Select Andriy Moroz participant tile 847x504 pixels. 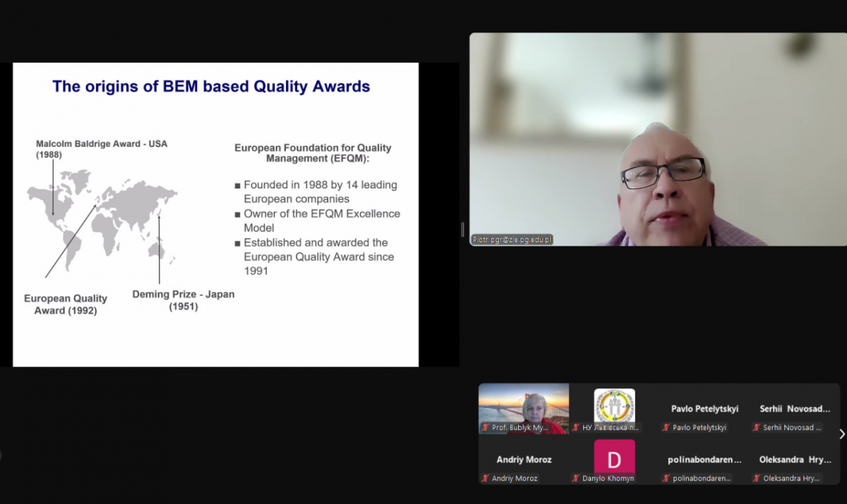[524, 460]
